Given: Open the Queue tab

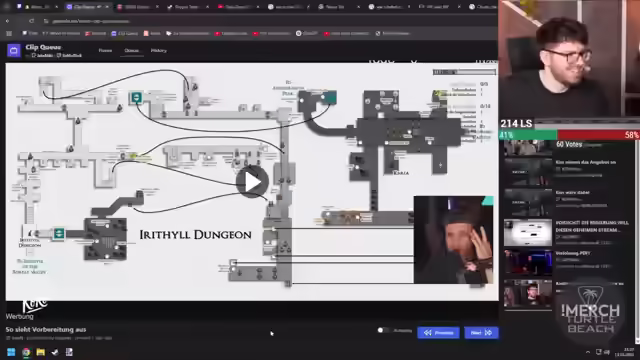Looking at the screenshot, I should (x=131, y=51).
